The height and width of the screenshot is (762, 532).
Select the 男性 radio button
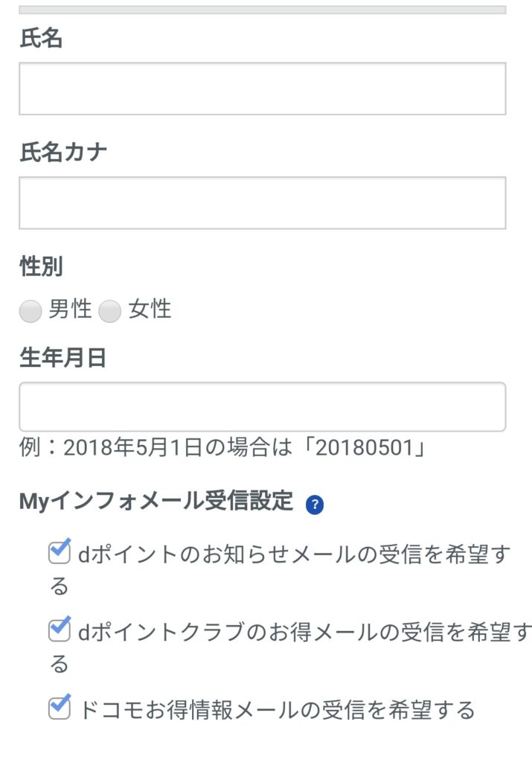click(x=30, y=311)
